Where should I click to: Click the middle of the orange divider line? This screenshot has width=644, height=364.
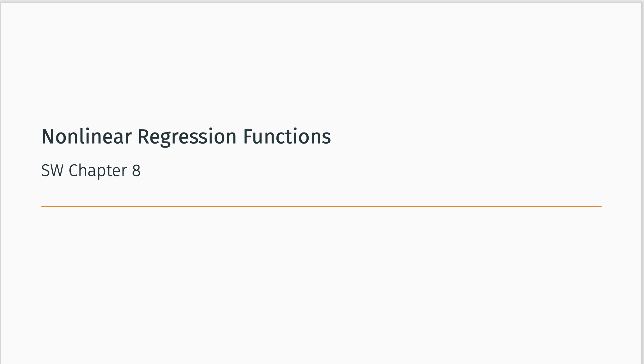click(x=321, y=206)
